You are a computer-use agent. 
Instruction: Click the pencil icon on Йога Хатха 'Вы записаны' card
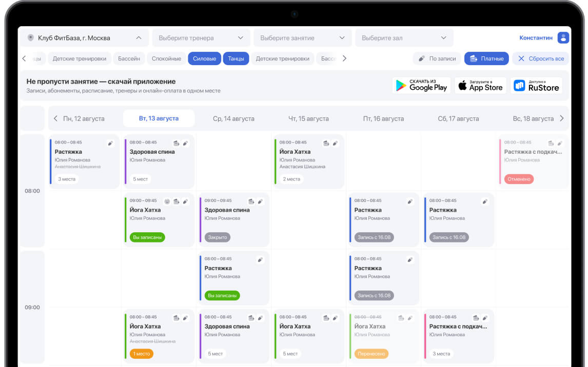[185, 201]
